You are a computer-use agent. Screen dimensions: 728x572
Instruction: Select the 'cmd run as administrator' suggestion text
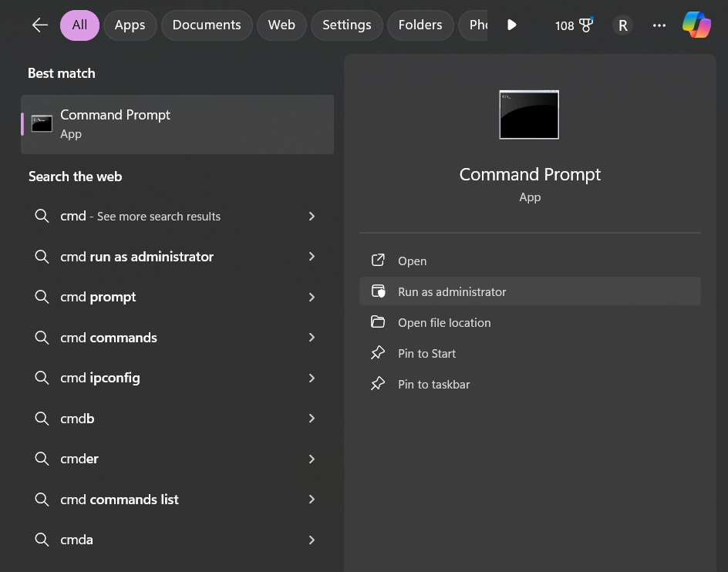(137, 257)
